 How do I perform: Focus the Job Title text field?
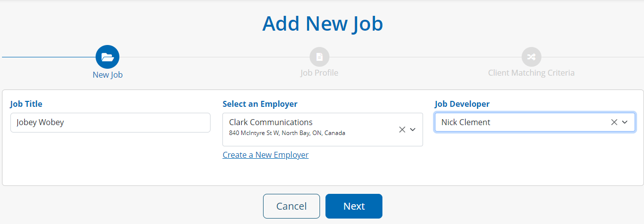coord(110,123)
